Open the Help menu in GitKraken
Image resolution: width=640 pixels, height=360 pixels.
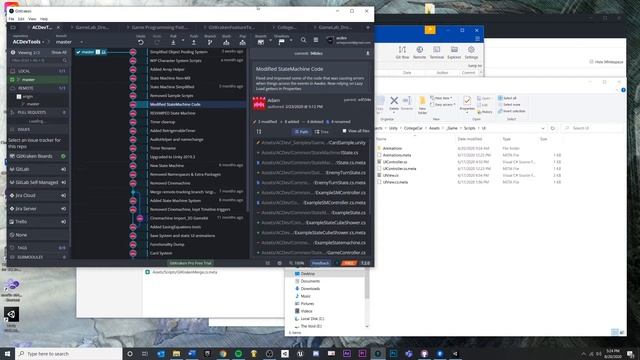pyautogui.click(x=44, y=19)
